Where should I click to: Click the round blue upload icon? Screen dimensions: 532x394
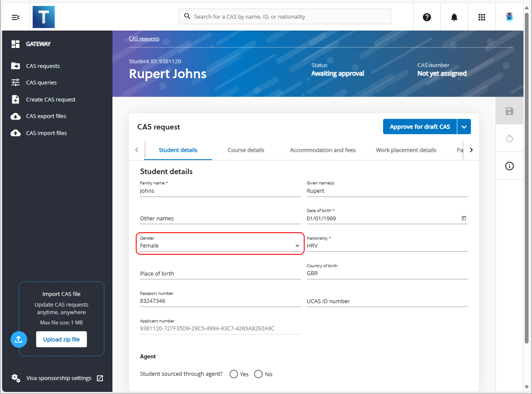[x=19, y=339]
